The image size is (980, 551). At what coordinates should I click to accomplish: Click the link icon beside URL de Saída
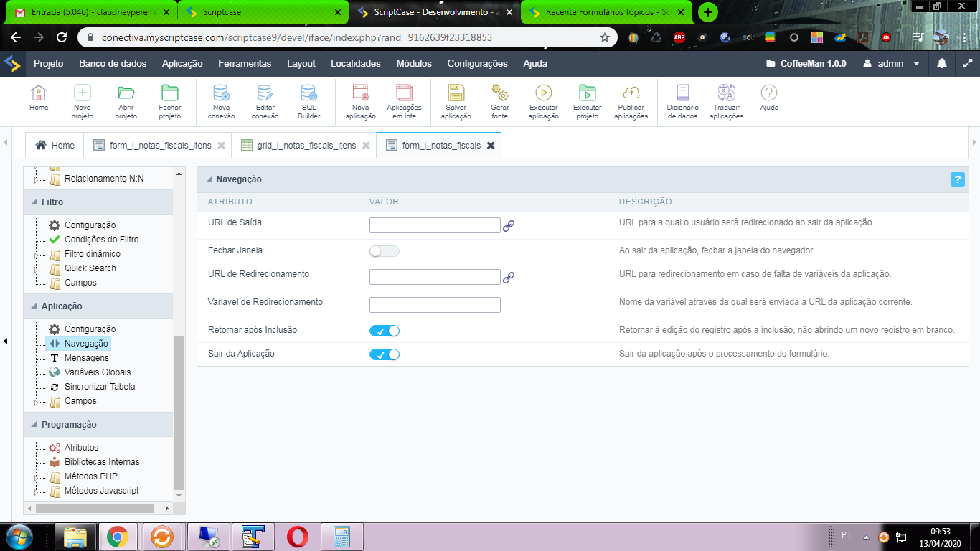pos(509,226)
